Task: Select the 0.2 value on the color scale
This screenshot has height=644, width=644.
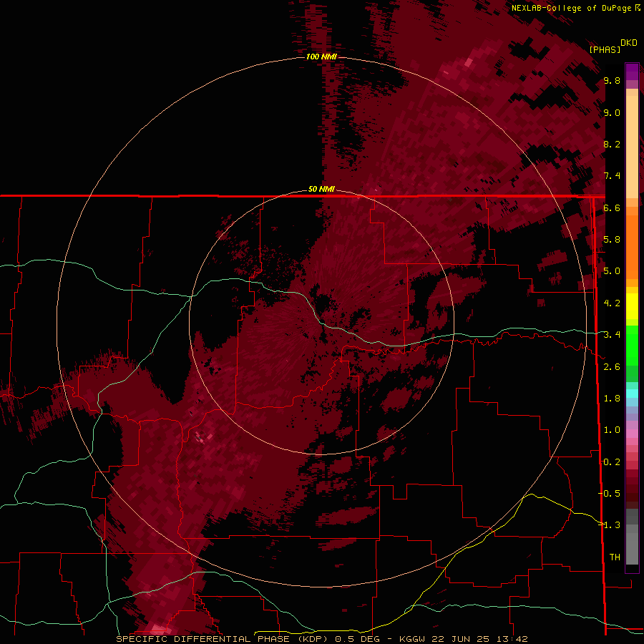Action: click(x=612, y=462)
